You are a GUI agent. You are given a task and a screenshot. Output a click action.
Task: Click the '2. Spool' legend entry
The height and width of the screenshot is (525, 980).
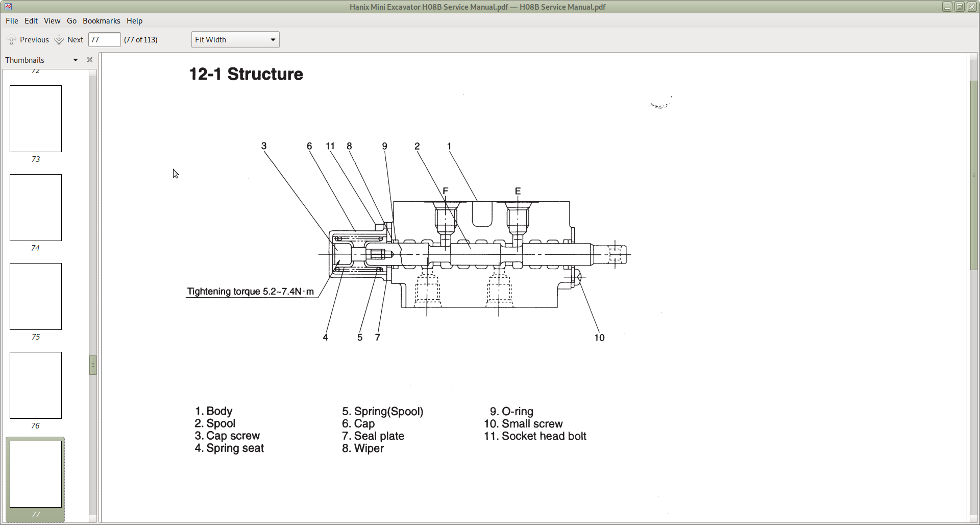point(215,423)
